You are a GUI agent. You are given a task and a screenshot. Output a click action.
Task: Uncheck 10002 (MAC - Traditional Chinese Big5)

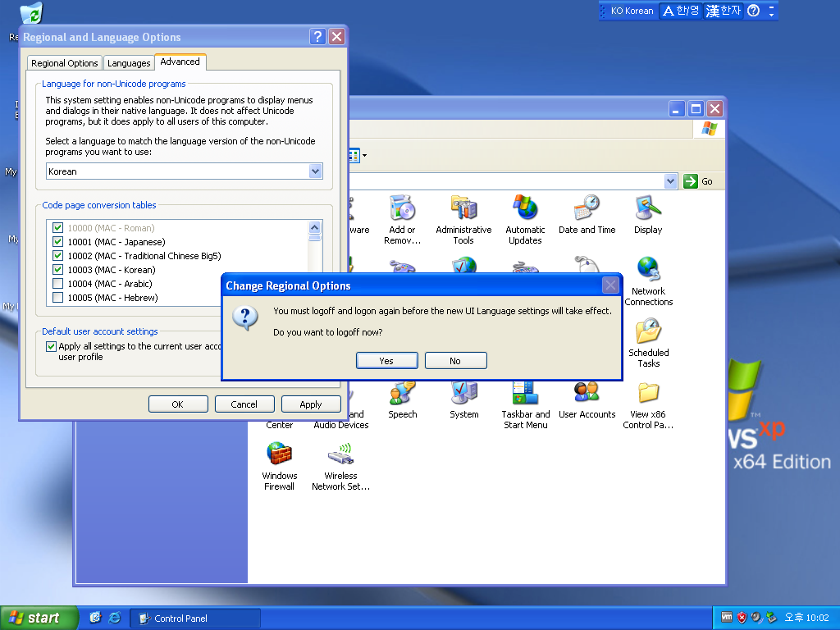tap(58, 256)
